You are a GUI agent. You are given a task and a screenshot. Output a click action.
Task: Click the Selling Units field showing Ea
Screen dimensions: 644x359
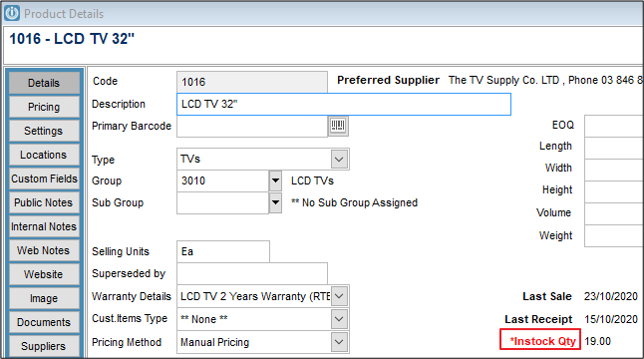click(223, 251)
